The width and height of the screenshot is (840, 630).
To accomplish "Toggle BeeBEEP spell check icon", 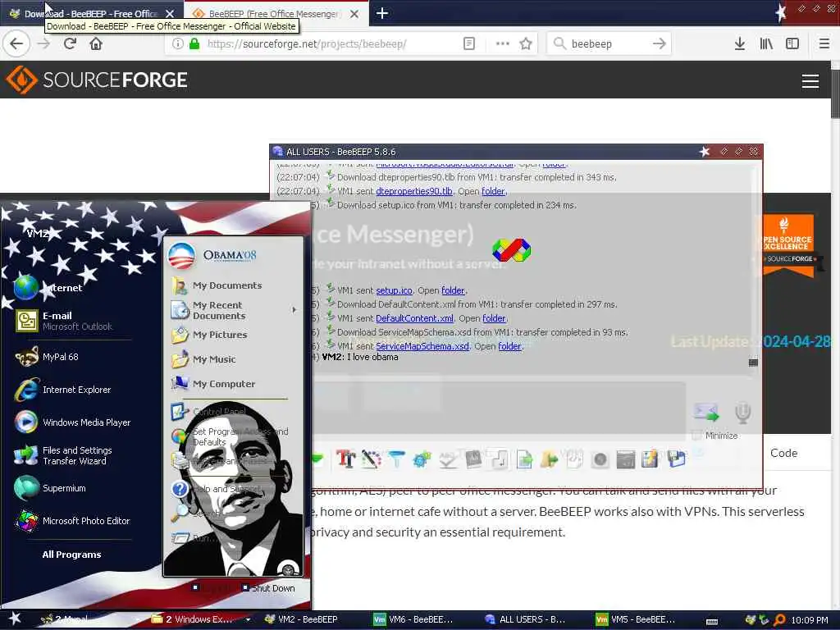I will point(447,459).
